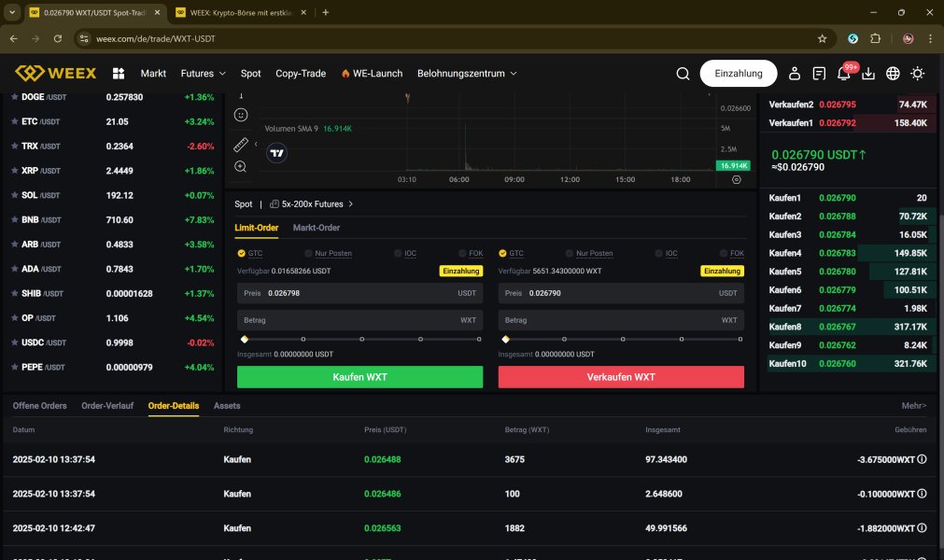944x560 pixels.
Task: Star DOGE/USDT as a favorite
Action: (14, 97)
